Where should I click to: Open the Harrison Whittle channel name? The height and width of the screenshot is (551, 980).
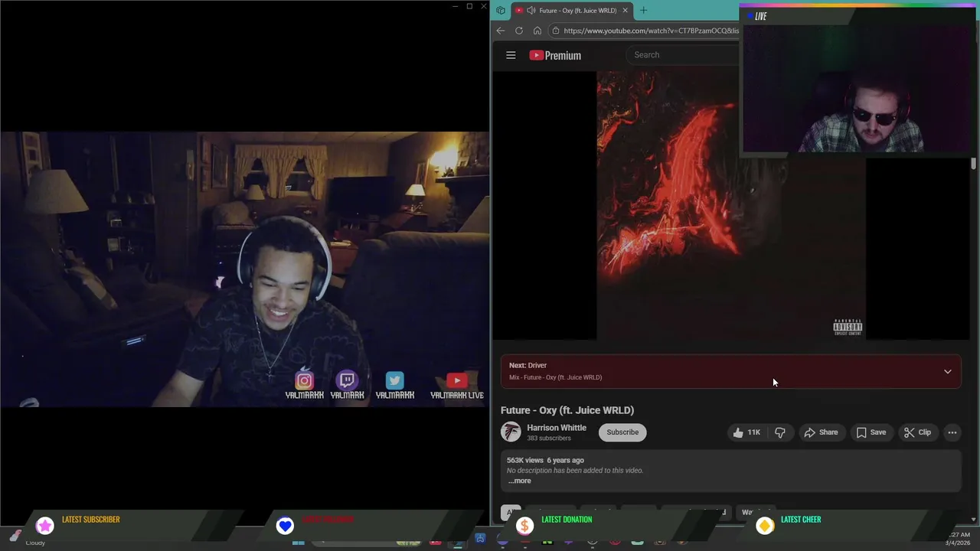[x=557, y=428]
